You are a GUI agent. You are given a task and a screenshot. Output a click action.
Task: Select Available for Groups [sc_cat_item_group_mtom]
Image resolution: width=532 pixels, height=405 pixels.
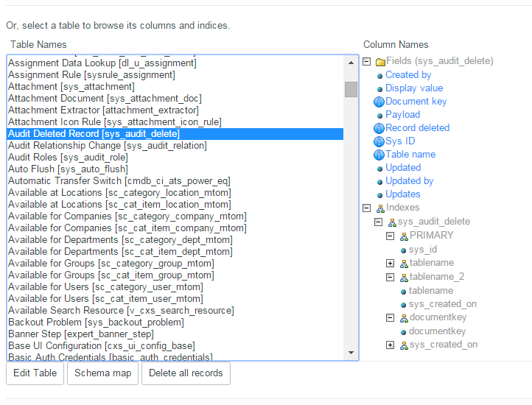pyautogui.click(x=175, y=275)
